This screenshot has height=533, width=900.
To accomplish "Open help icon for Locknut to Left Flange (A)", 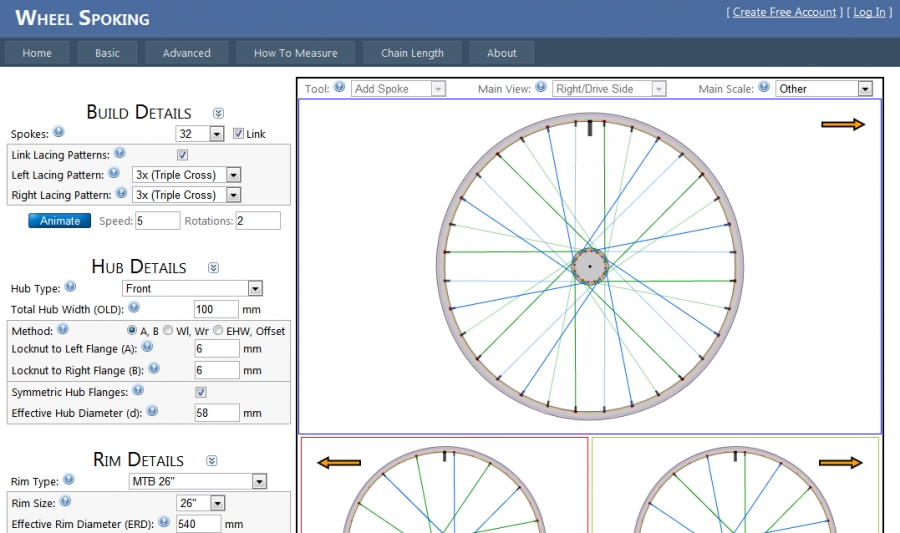I will point(147,347).
